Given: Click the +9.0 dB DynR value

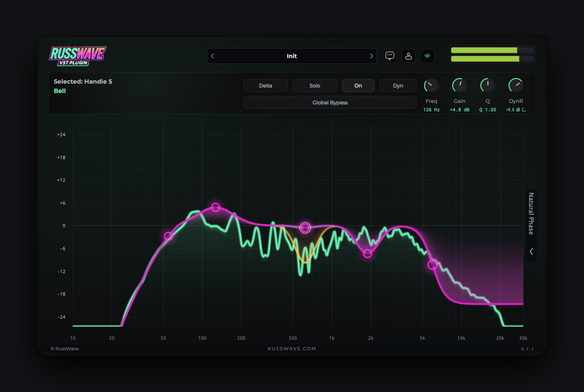Looking at the screenshot, I should click(516, 110).
